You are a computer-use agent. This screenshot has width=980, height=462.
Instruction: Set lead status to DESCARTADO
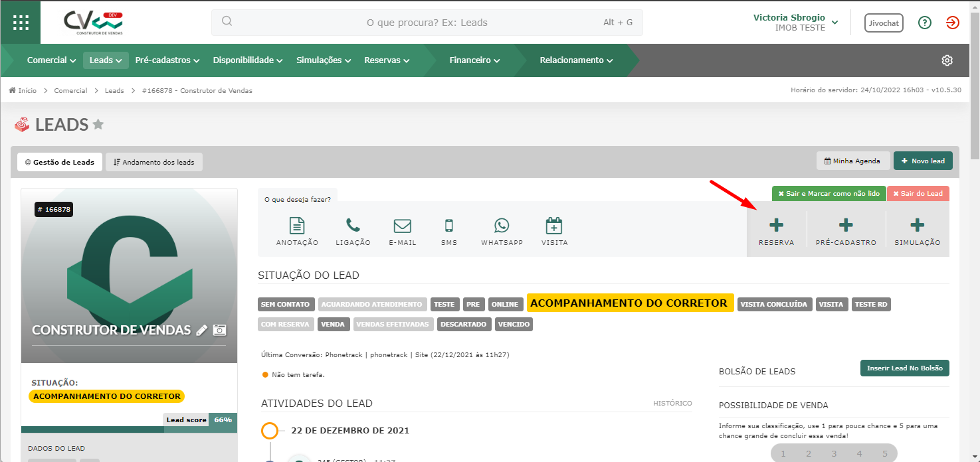464,325
